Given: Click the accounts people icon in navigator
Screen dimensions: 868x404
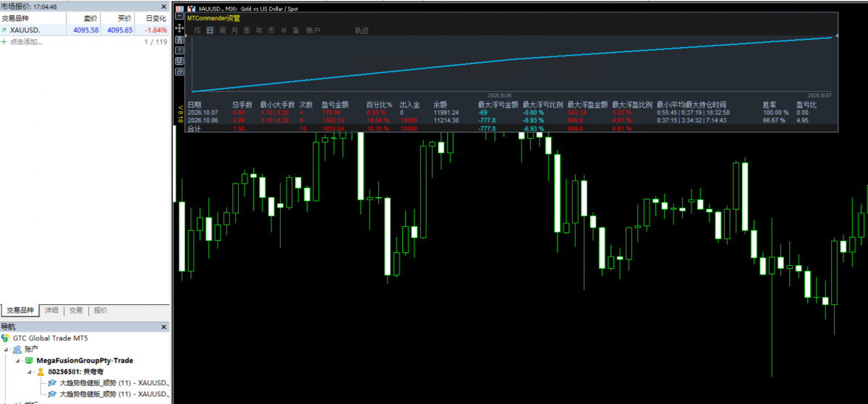Looking at the screenshot, I should (x=17, y=349).
